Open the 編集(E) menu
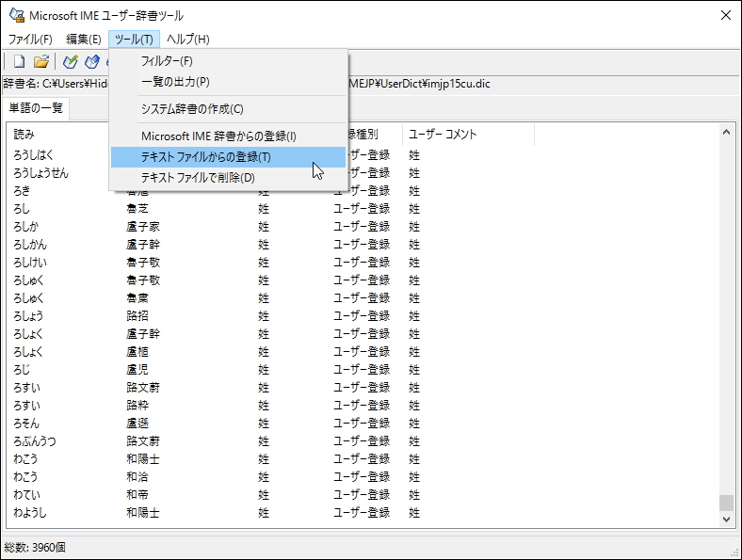Viewport: 742px width, 560px height. [83, 40]
